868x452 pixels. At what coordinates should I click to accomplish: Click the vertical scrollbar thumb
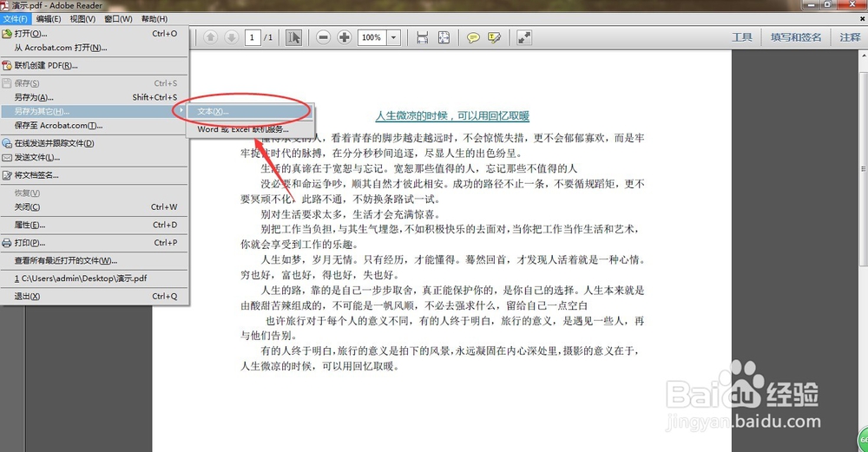(x=864, y=168)
